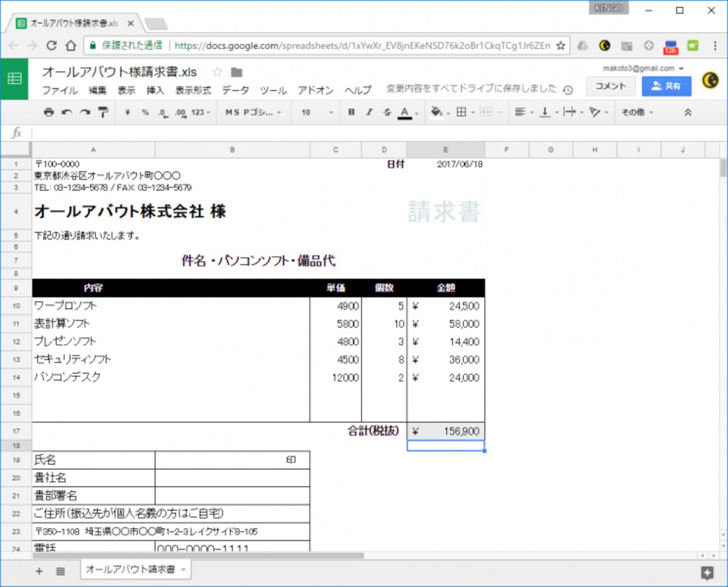Image resolution: width=728 pixels, height=587 pixels.
Task: Click the print icon in the toolbar
Action: tap(49, 112)
